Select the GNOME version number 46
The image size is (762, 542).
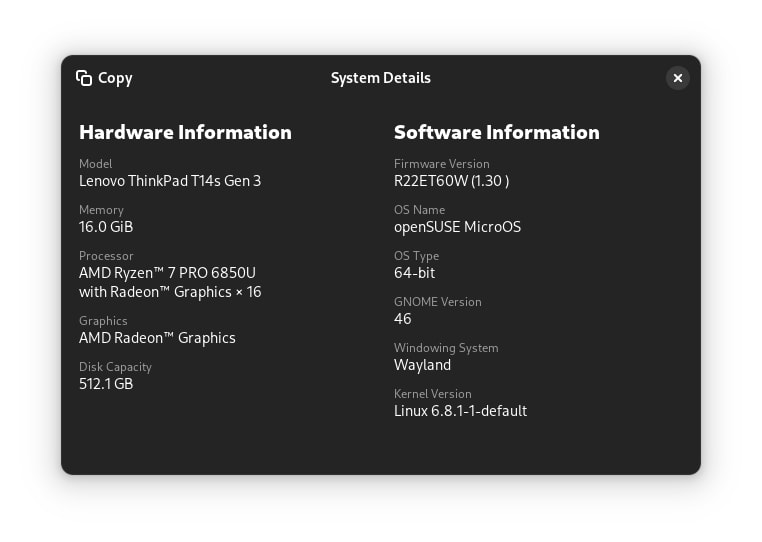[x=403, y=319]
